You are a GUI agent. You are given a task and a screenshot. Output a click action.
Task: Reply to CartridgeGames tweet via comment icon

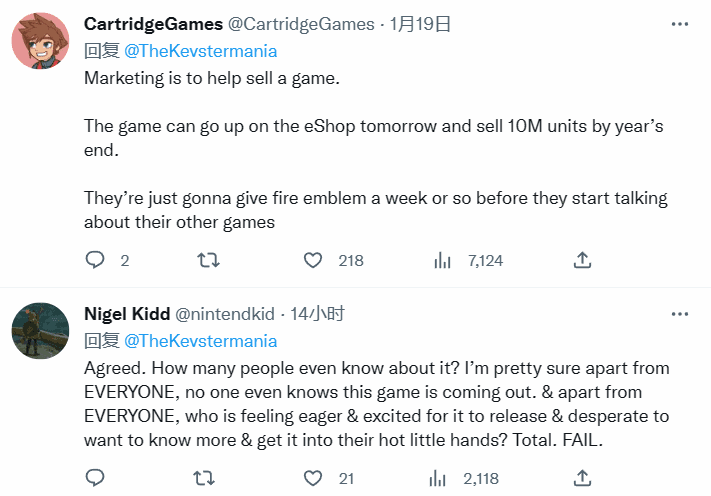(x=95, y=260)
